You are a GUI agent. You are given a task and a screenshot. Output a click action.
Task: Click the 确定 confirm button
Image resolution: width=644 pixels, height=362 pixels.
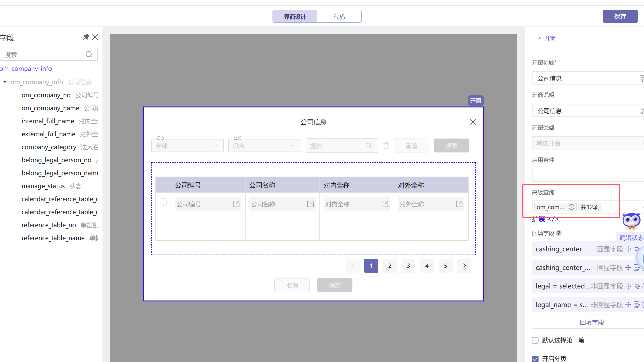click(x=335, y=285)
